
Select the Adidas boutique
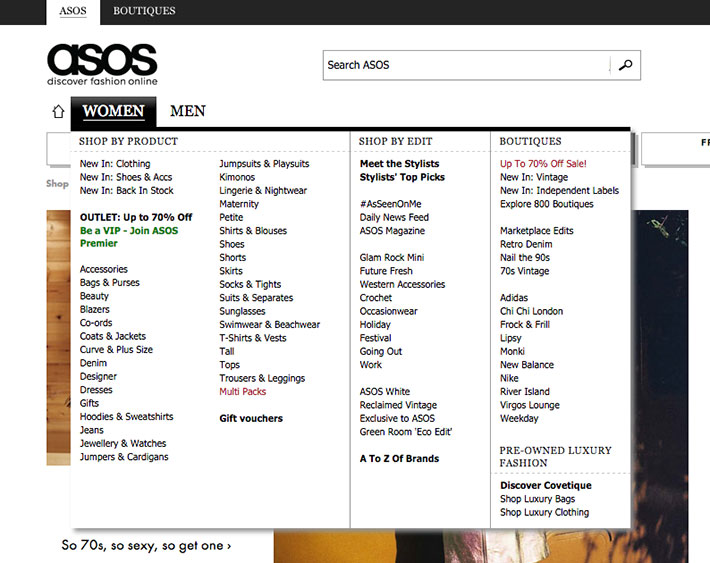point(514,298)
